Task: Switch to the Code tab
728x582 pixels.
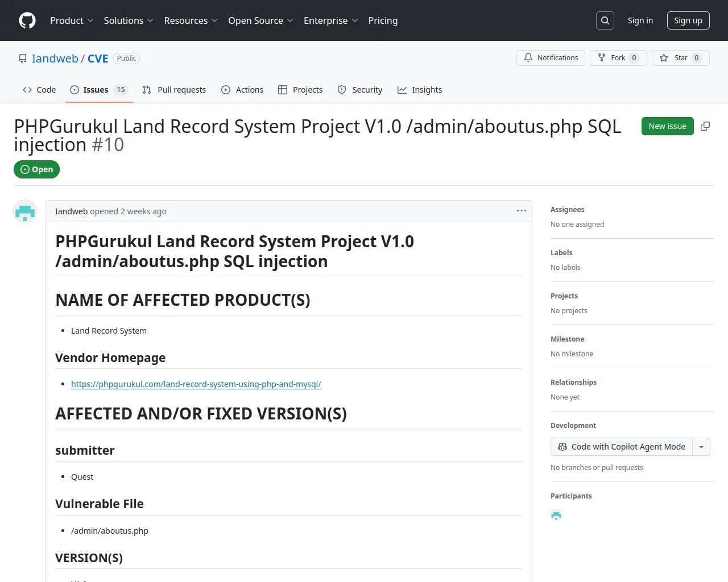Action: (x=39, y=90)
